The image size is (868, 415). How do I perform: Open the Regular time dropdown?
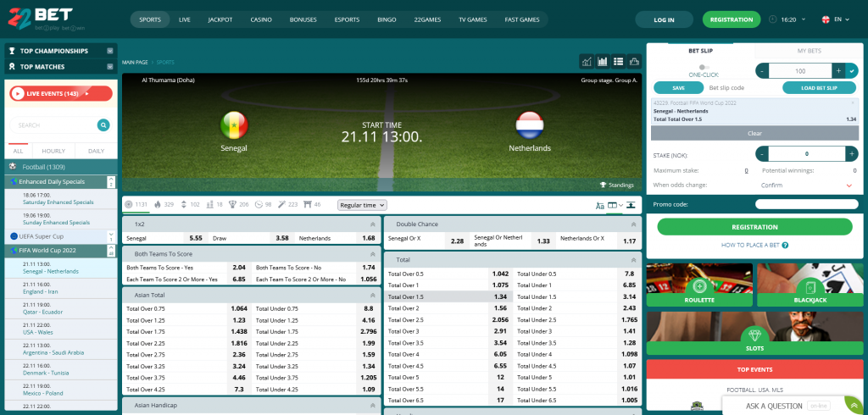point(362,205)
